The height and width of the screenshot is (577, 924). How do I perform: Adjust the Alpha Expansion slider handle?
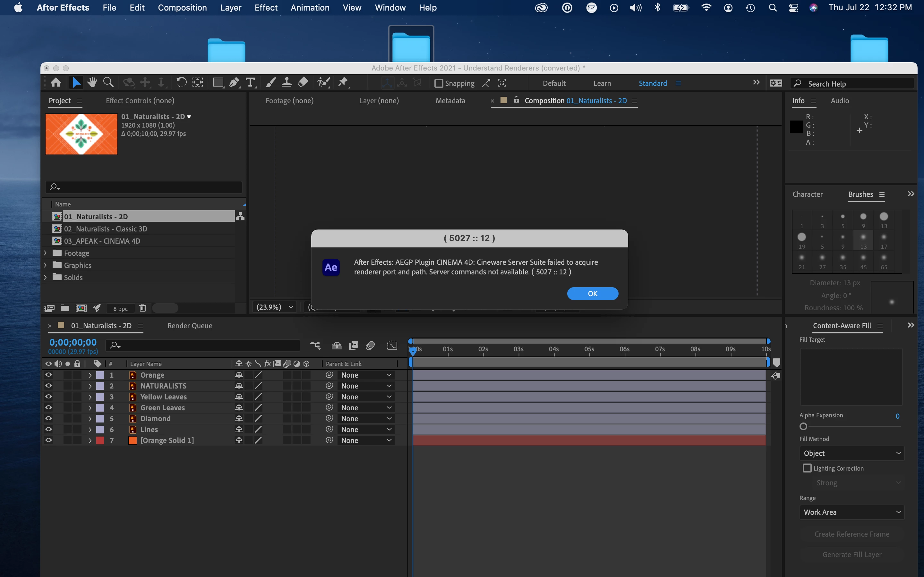pos(803,426)
